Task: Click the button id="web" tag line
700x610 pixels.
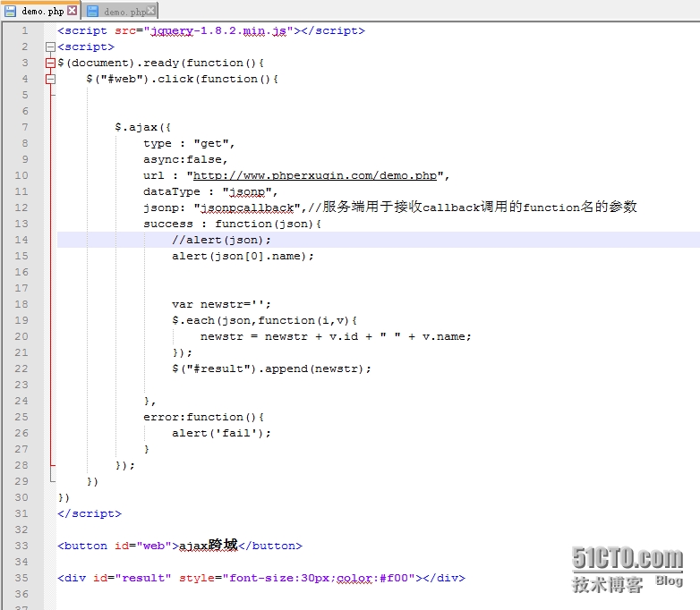Action: point(180,546)
